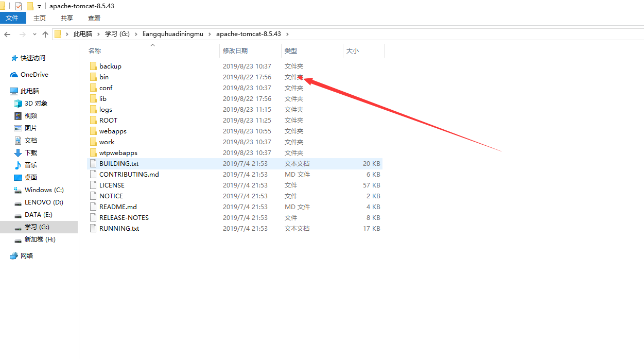The width and height of the screenshot is (644, 359).
Task: Click the BUILDING.txt file icon
Action: tap(93, 163)
